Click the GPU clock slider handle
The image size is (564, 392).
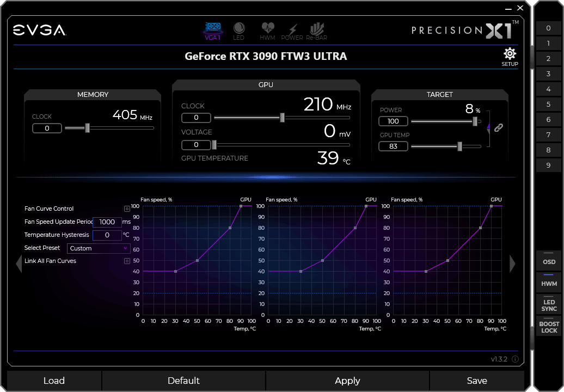(x=282, y=118)
